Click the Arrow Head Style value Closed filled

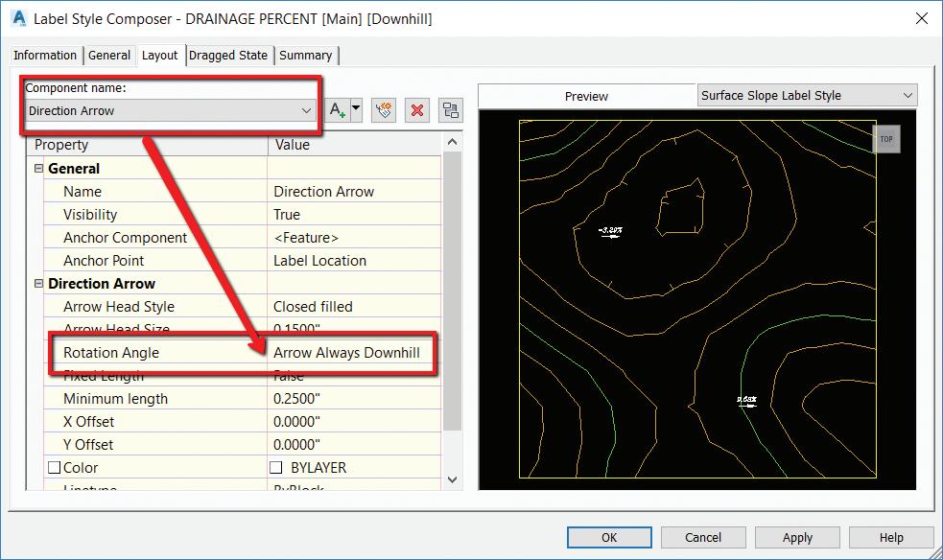click(x=313, y=307)
